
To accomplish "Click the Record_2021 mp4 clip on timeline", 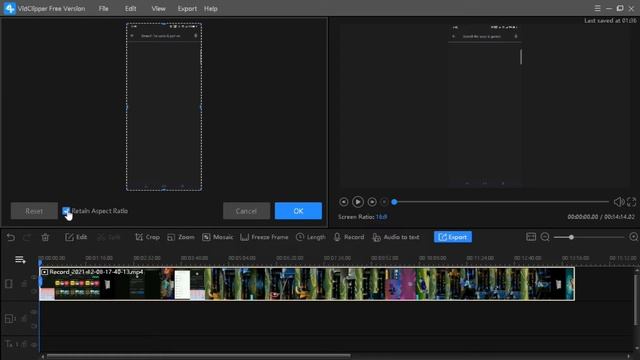I will pos(307,284).
